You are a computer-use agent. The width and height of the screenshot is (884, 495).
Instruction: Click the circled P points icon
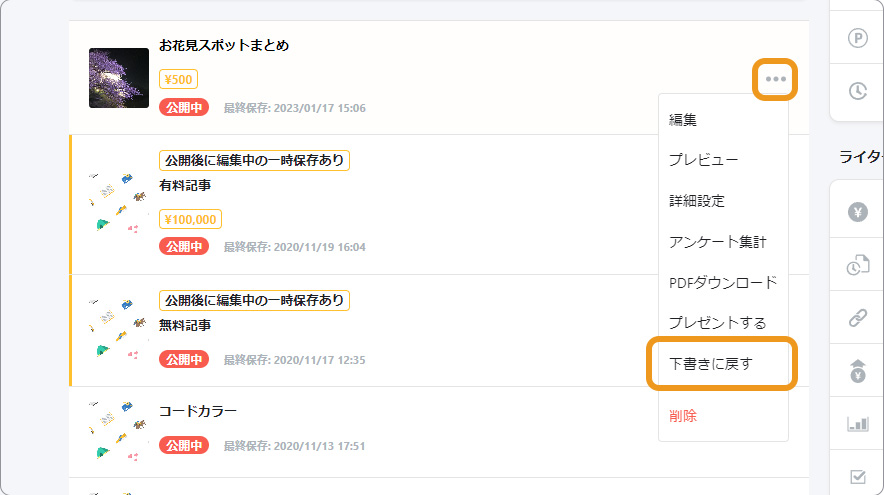point(858,38)
